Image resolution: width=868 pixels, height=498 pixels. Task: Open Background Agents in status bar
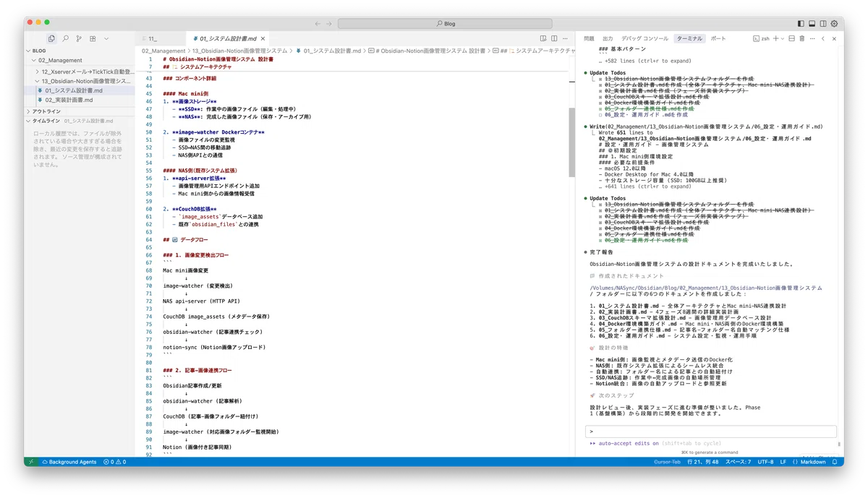click(69, 462)
